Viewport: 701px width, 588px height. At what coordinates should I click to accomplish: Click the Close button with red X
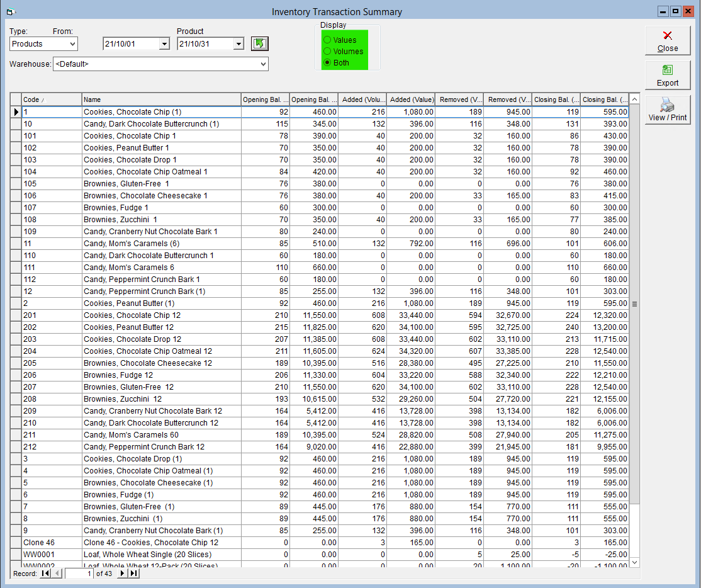[x=668, y=41]
